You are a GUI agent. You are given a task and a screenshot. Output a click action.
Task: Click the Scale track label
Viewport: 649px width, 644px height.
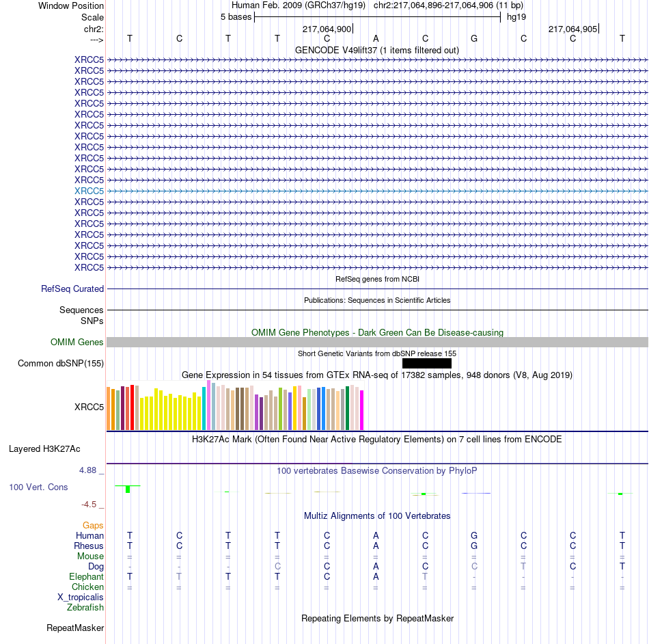coord(92,17)
